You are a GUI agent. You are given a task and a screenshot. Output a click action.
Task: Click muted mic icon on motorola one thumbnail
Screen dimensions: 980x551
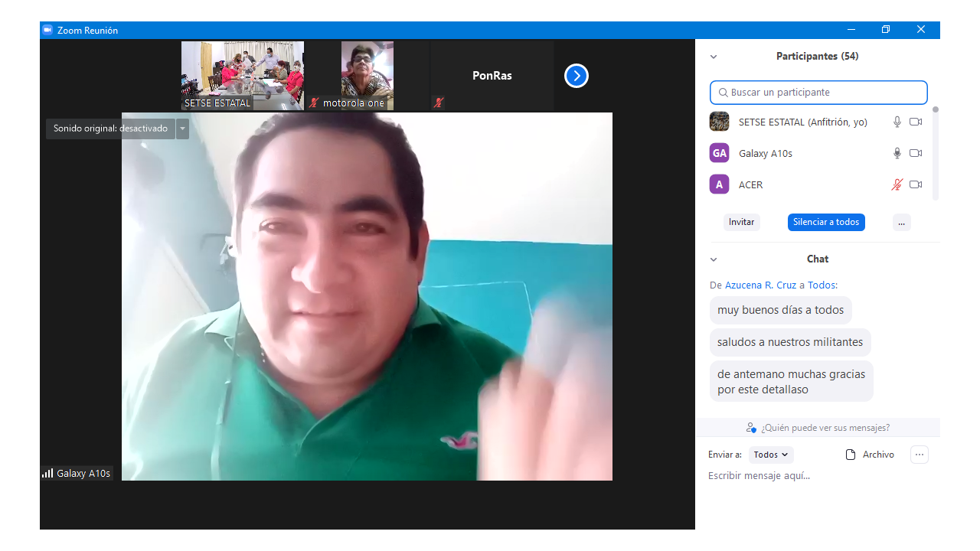click(314, 103)
